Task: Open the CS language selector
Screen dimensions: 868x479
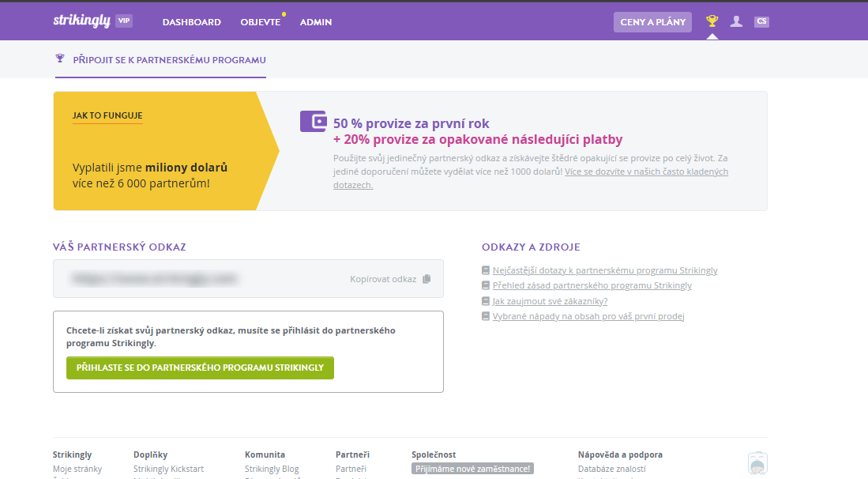Action: pyautogui.click(x=761, y=21)
